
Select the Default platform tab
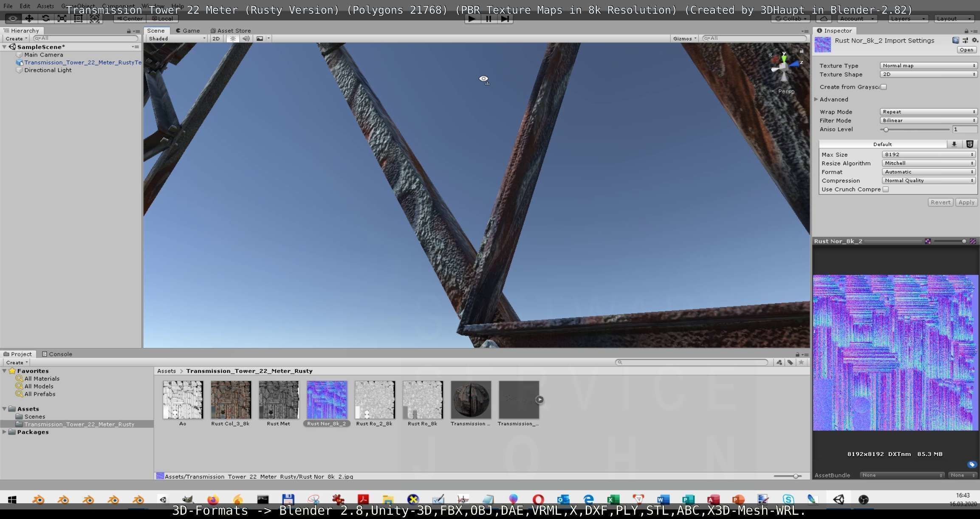[882, 144]
